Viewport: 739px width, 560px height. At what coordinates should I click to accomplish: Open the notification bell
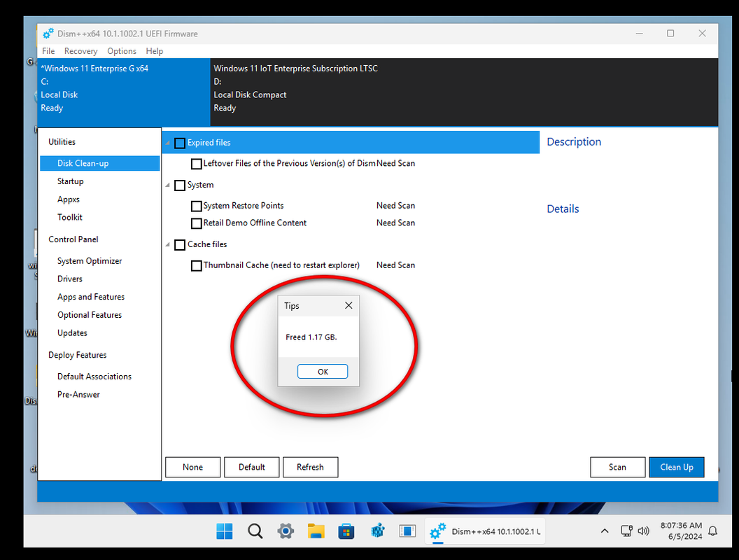coord(713,531)
